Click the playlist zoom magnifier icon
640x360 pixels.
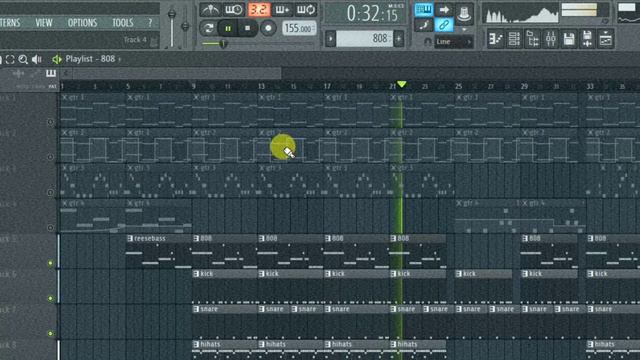[23, 59]
